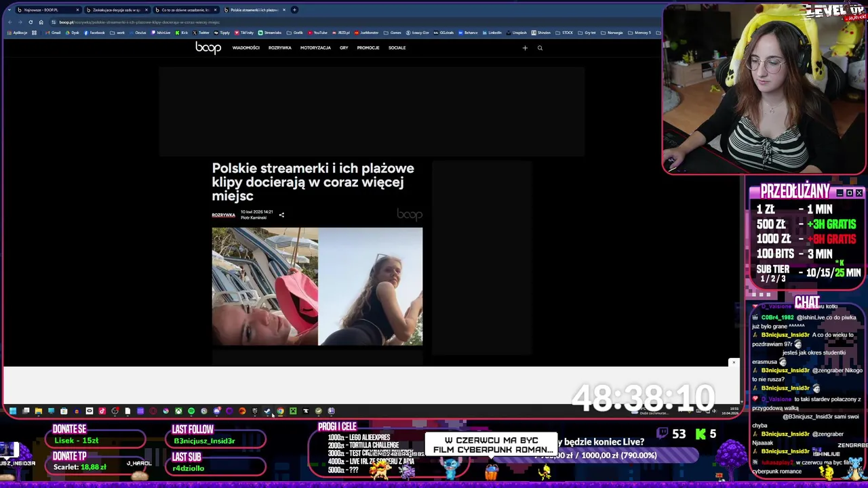Click LAST FOLLOW name B3nicjusz_Insid3r
Image resolution: width=868 pixels, height=488 pixels.
[x=204, y=441]
